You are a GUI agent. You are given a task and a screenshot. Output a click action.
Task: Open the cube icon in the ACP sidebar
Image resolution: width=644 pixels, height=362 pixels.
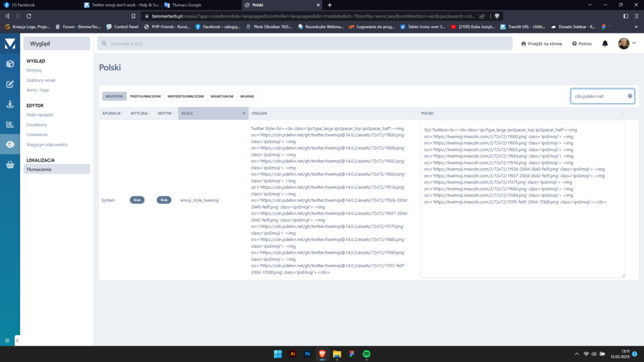click(10, 64)
